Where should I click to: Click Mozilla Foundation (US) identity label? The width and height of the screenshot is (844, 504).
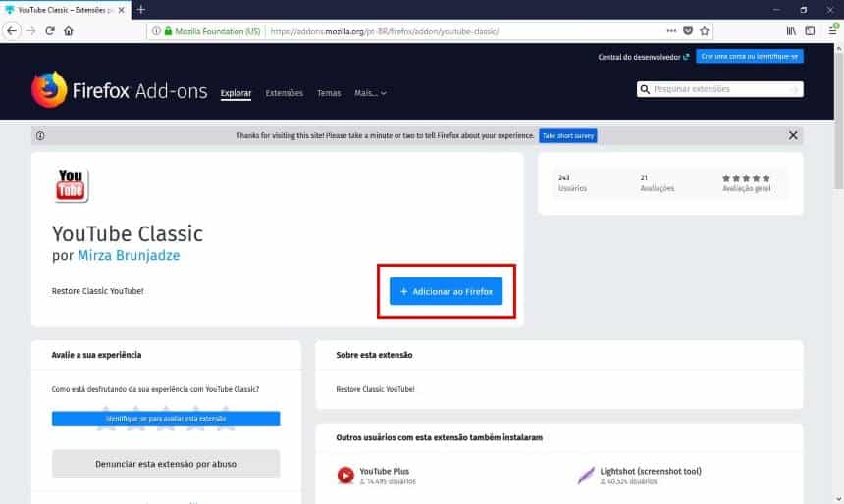[218, 31]
